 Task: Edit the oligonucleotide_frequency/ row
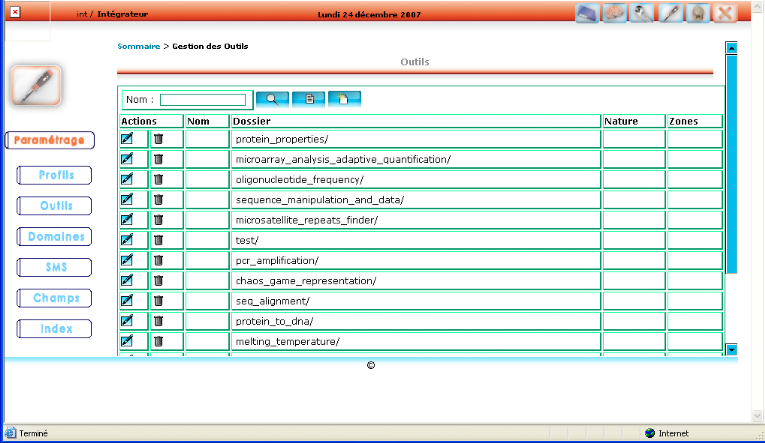(x=127, y=179)
